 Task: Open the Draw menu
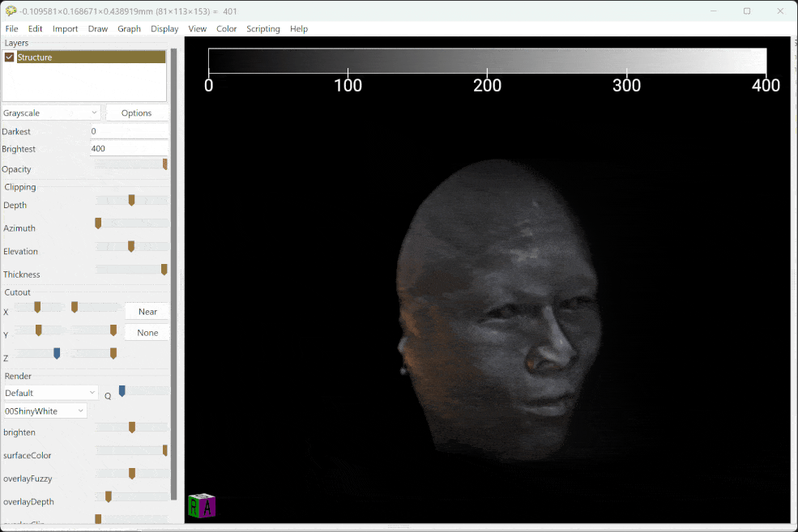point(98,28)
